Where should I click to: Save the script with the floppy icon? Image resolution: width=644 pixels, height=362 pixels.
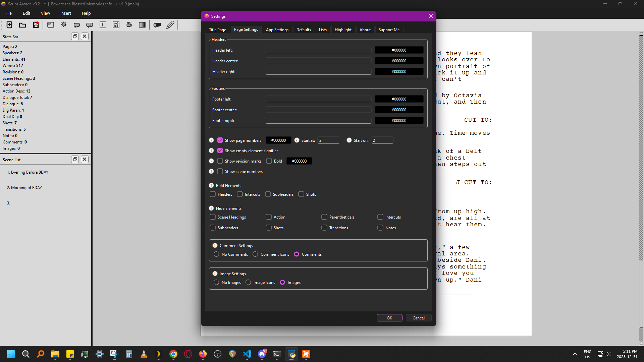click(x=36, y=25)
